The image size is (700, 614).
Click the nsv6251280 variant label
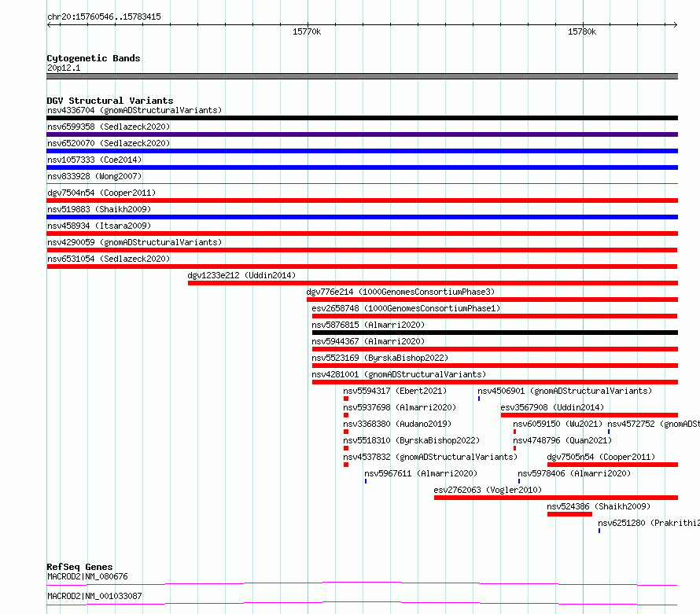649,523
